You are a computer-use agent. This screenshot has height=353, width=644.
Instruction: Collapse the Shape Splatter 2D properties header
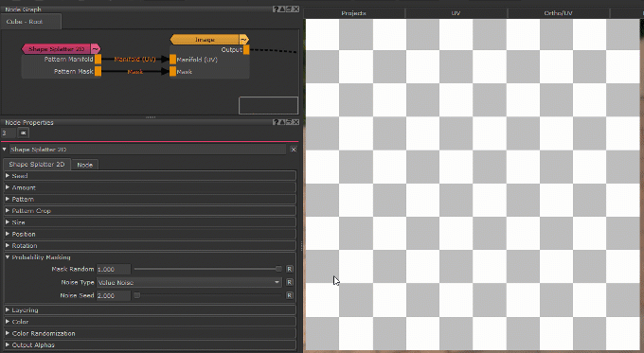(x=5, y=150)
